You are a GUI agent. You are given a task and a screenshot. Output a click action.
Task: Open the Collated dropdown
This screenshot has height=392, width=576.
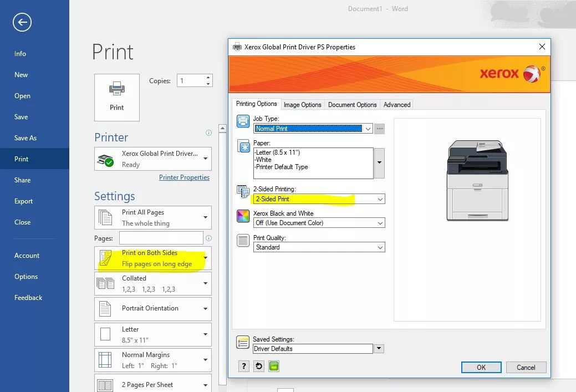[153, 283]
